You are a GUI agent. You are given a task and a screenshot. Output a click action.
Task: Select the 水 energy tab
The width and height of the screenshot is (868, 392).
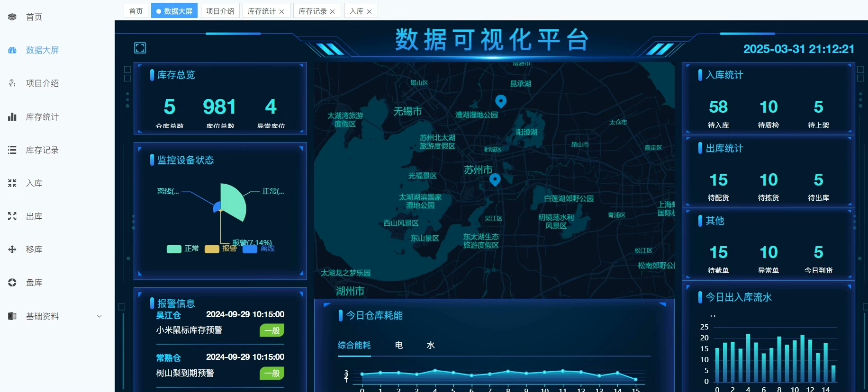430,345
